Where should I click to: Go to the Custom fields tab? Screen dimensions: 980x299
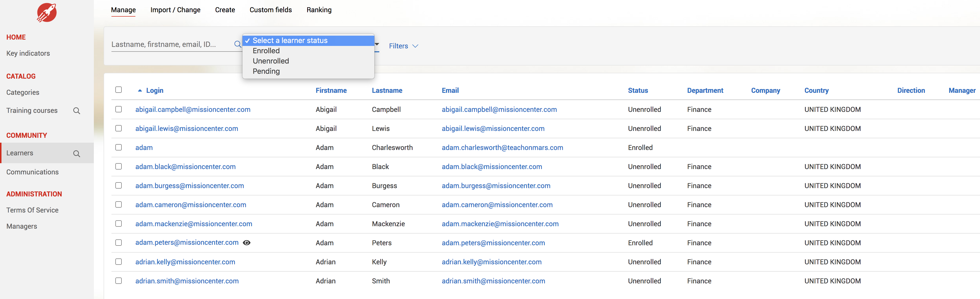[x=271, y=10]
